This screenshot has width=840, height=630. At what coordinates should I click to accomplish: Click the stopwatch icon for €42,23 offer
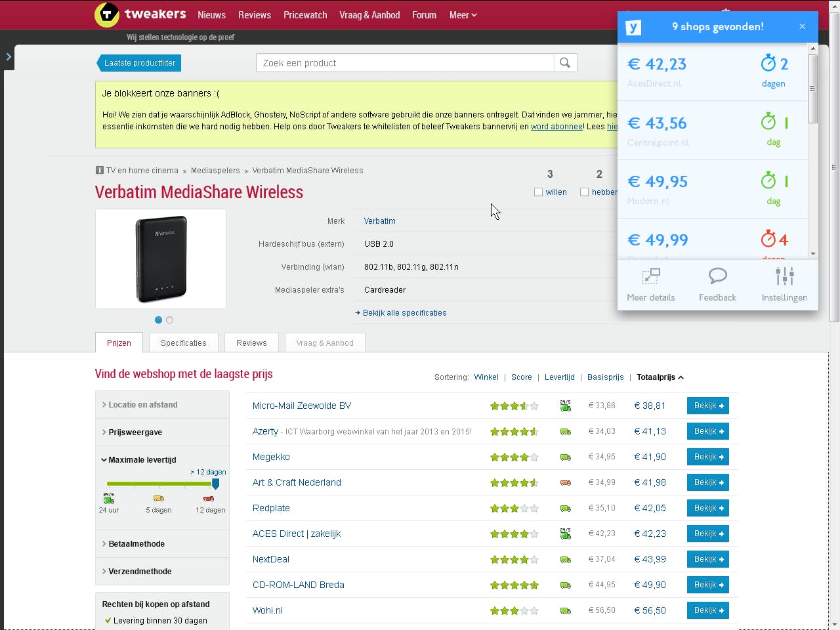click(x=768, y=63)
